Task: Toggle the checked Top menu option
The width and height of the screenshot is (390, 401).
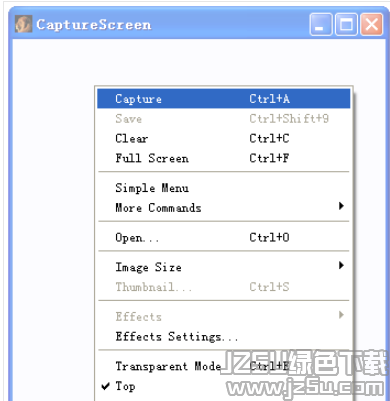Action: [224, 386]
